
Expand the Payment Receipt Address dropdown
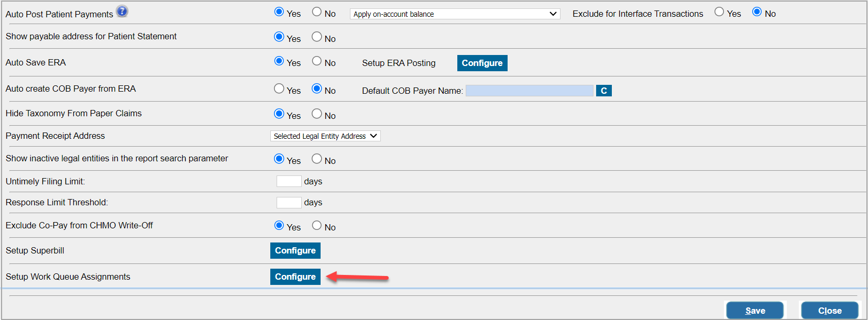[325, 136]
